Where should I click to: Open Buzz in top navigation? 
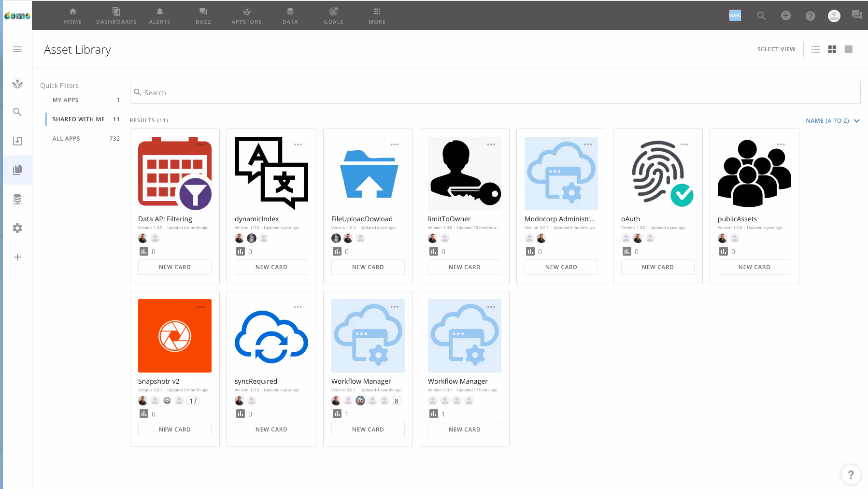pos(203,15)
